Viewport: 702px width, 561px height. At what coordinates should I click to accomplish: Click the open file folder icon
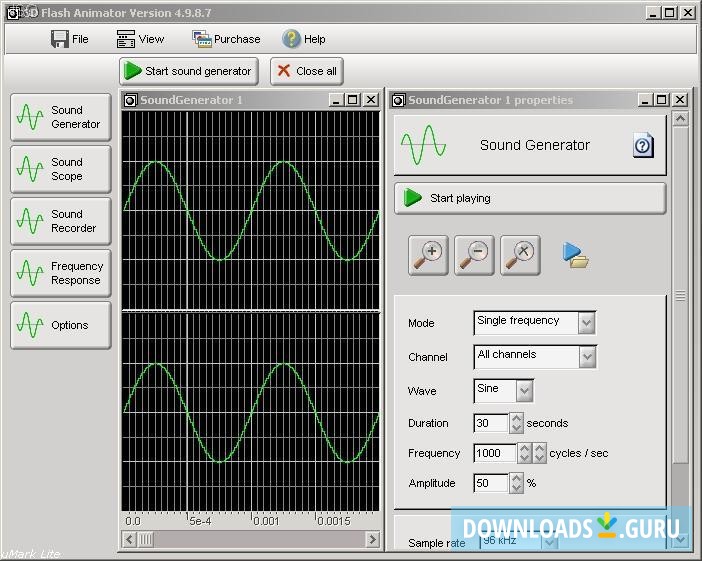pyautogui.click(x=575, y=256)
